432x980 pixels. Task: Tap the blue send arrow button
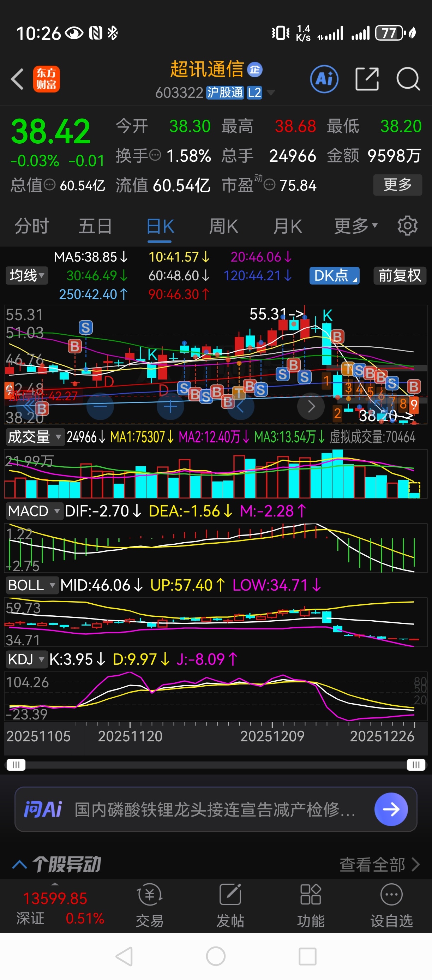pos(391,809)
